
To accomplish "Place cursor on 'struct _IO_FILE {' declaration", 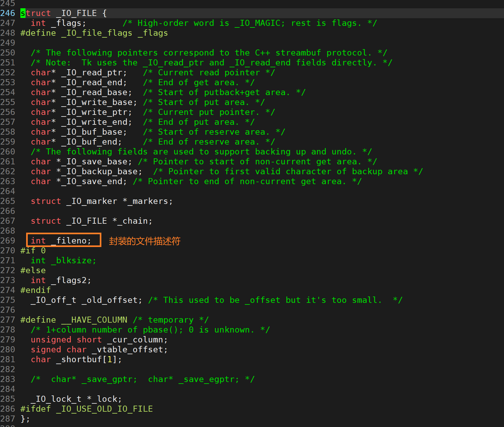I will click(64, 13).
